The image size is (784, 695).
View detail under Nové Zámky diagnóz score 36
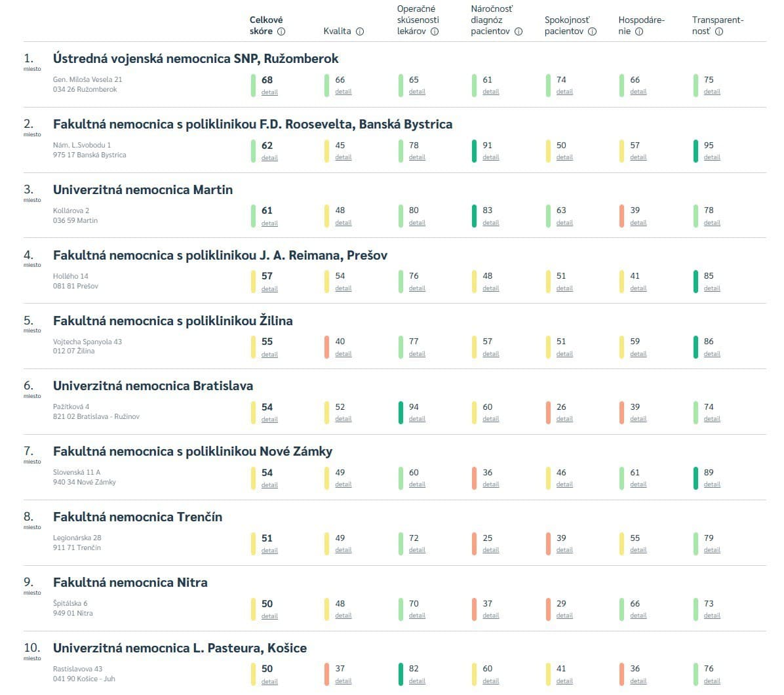click(490, 485)
